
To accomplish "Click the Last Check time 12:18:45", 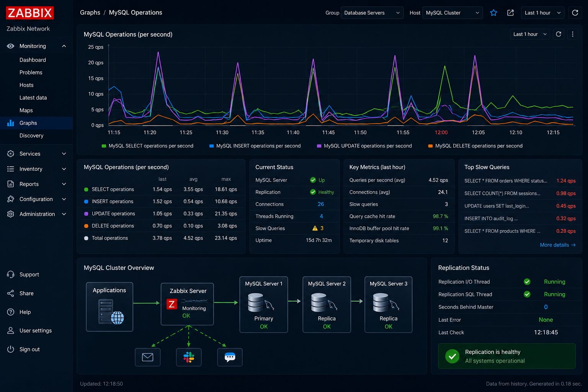I will tap(546, 332).
